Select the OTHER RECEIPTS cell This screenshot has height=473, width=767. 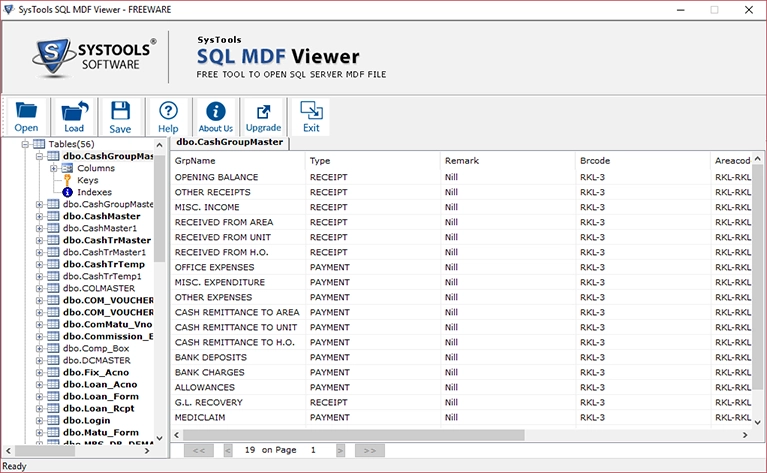[238, 192]
